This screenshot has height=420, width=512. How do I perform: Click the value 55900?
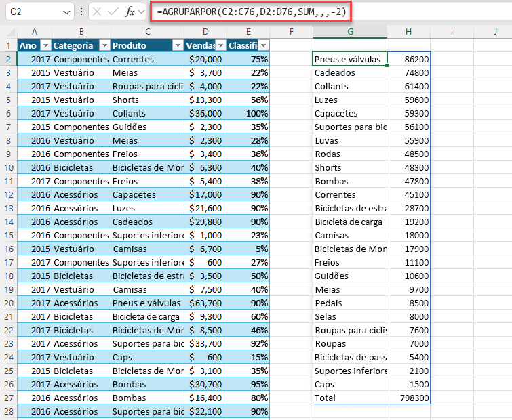408,140
